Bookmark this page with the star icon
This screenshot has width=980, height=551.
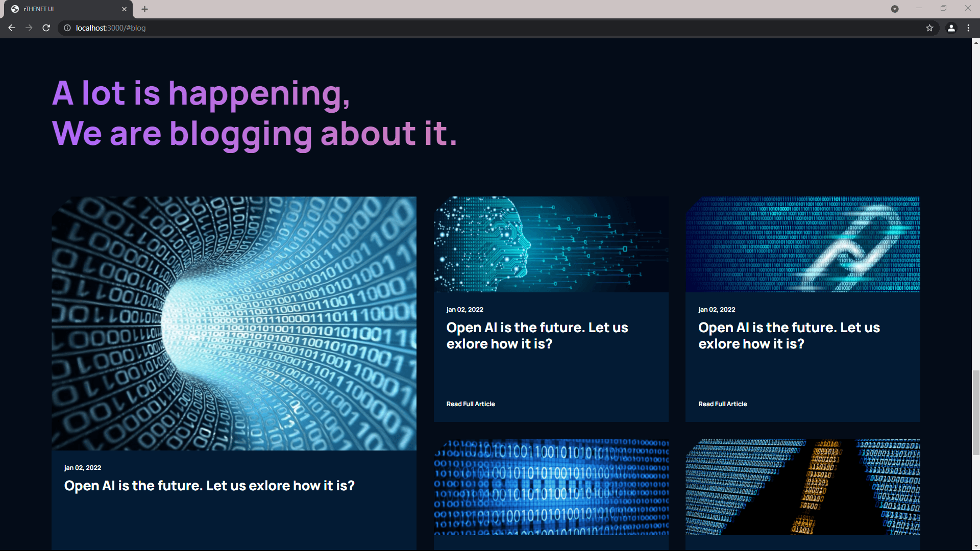(x=929, y=28)
